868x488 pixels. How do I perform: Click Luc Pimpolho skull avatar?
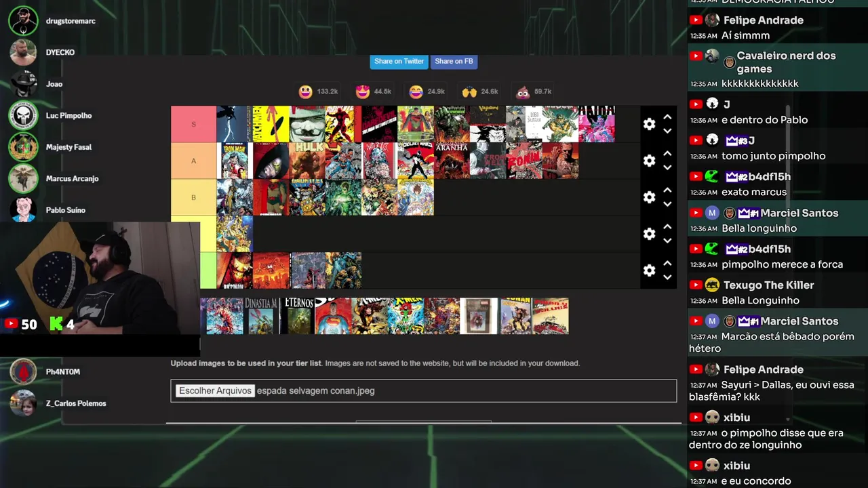23,115
